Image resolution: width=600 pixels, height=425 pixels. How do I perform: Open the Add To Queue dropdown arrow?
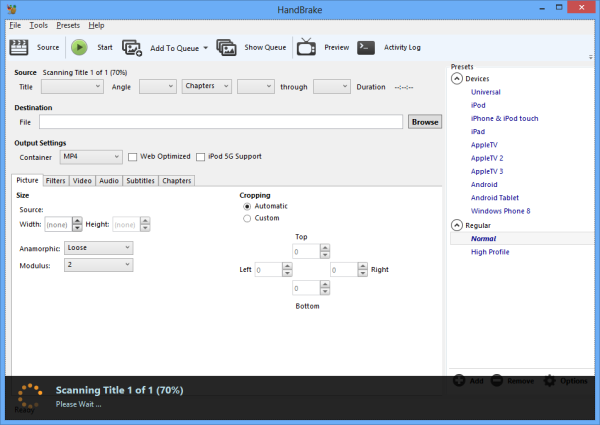pyautogui.click(x=205, y=48)
